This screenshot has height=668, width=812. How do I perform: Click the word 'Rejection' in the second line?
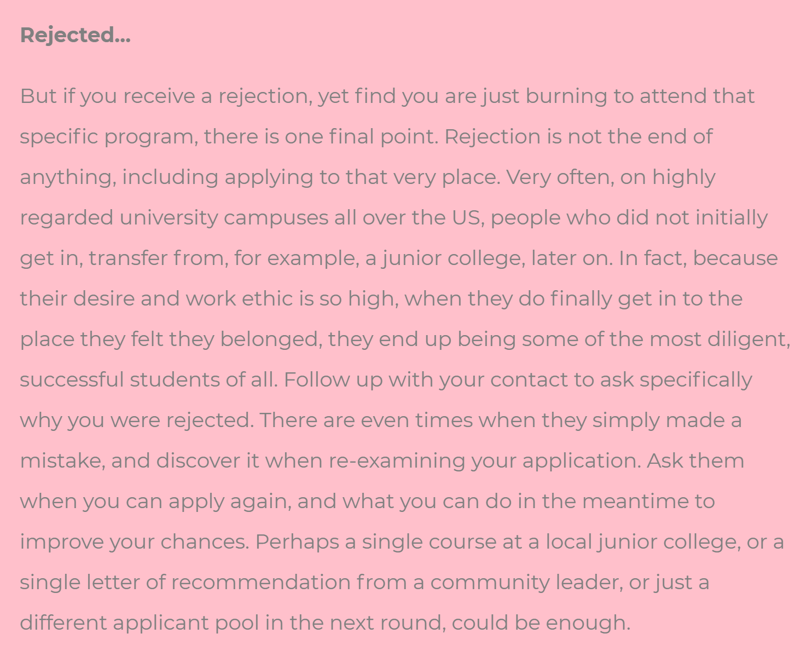tap(492, 137)
